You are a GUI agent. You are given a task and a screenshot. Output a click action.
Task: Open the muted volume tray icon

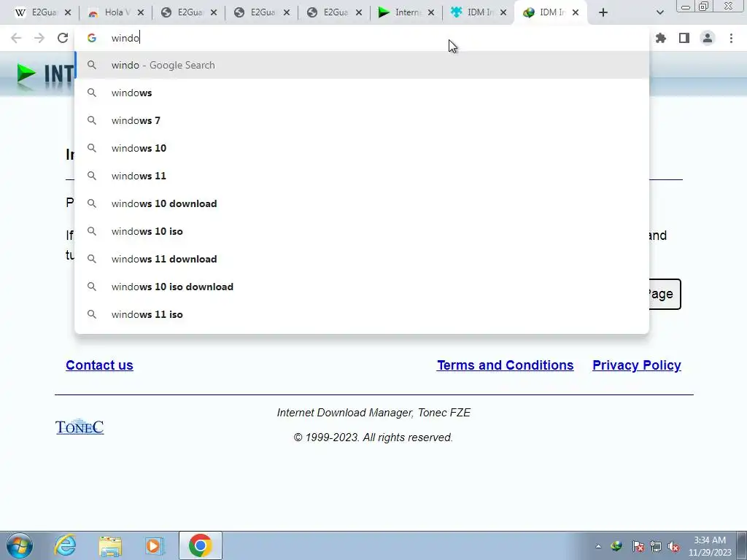click(673, 546)
